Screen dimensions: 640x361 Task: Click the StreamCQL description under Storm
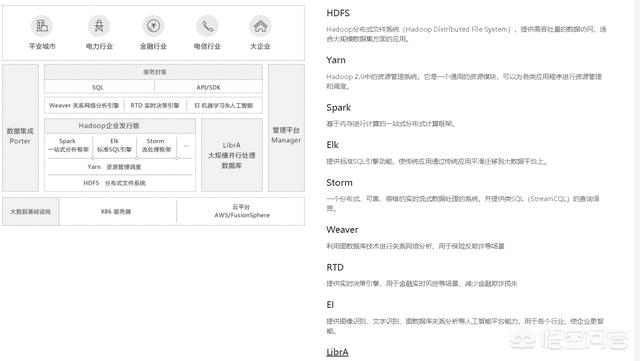463,203
